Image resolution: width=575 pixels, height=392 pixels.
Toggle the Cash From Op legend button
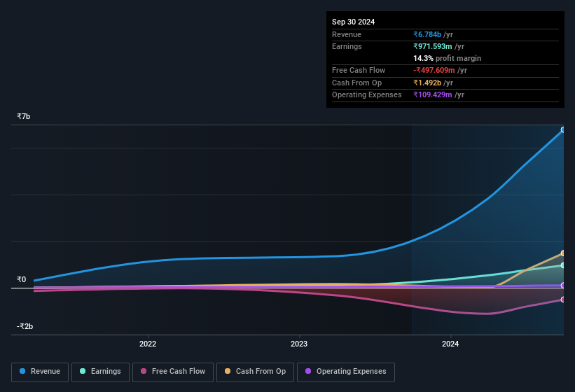[x=255, y=372]
